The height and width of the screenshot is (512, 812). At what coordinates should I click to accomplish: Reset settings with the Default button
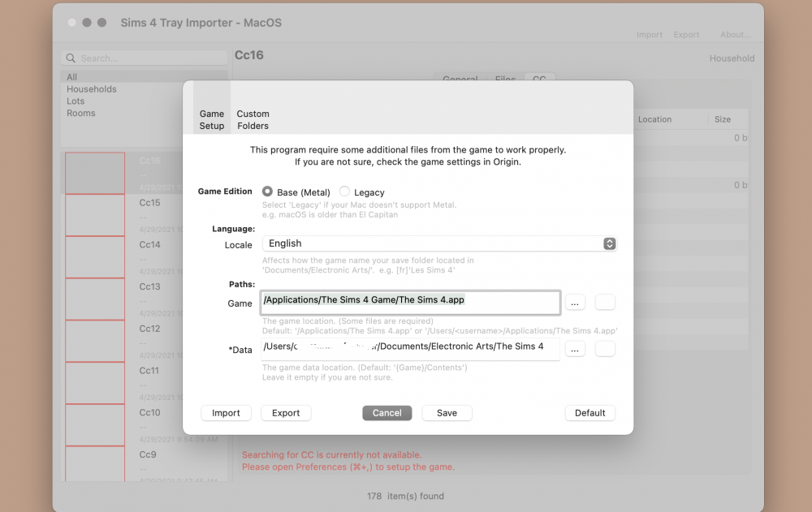point(590,413)
